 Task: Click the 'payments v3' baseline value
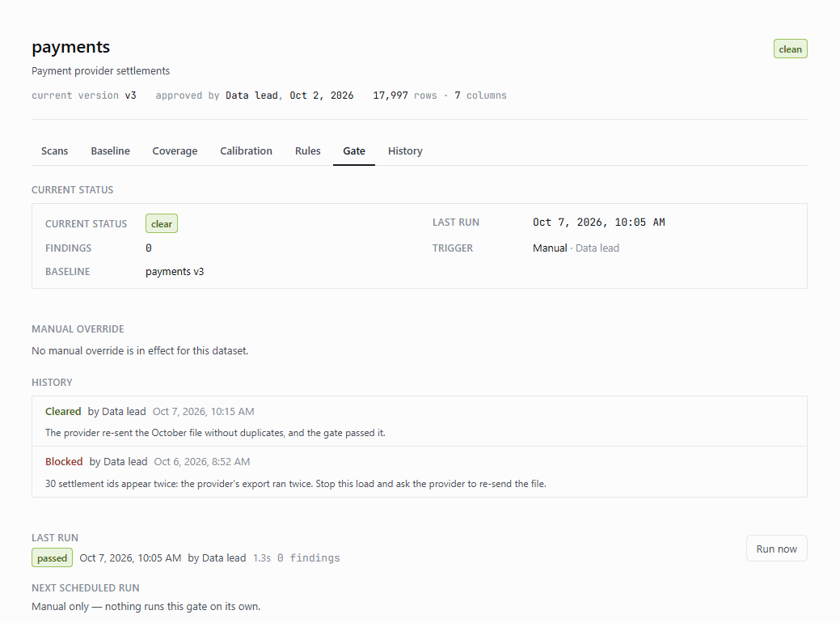click(x=175, y=271)
